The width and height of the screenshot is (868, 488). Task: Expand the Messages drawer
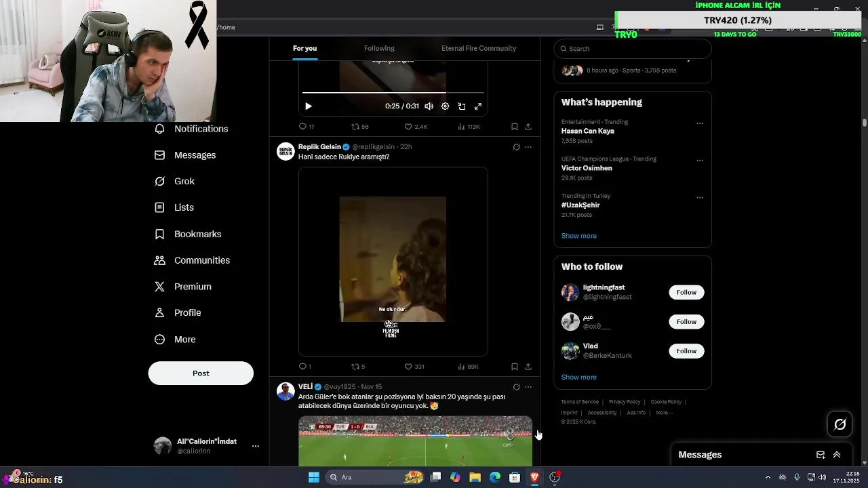[837, 455]
